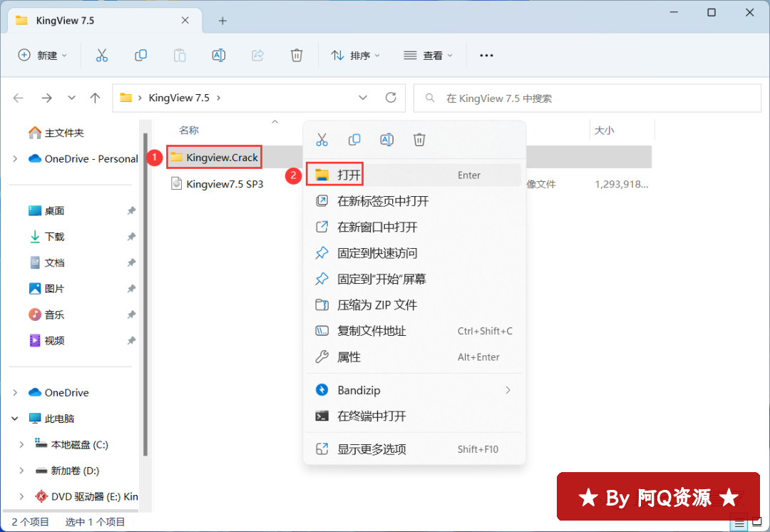This screenshot has height=532, width=770.
Task: Click the search box for KingView 7.5
Action: (x=587, y=98)
